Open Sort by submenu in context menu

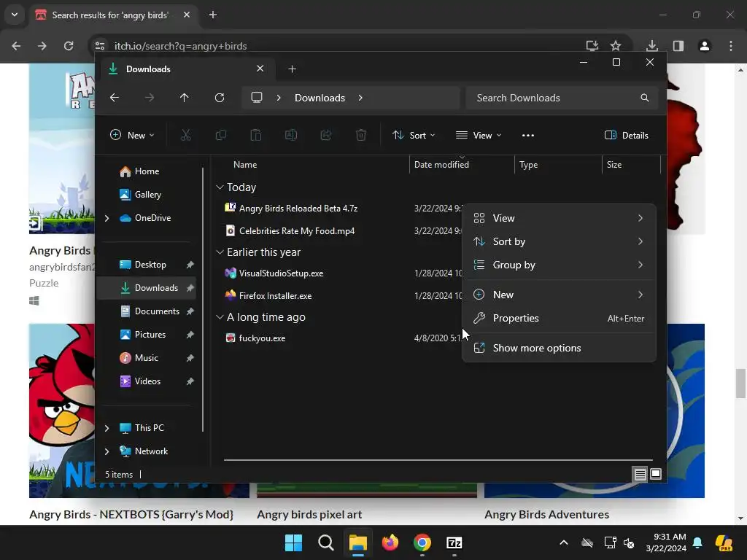tap(559, 241)
